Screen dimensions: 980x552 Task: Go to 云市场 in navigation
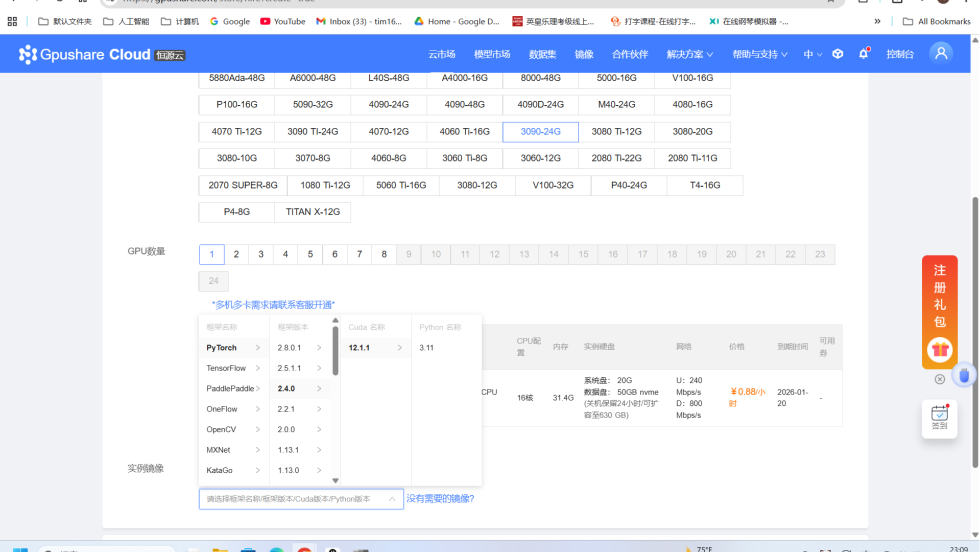click(x=442, y=54)
